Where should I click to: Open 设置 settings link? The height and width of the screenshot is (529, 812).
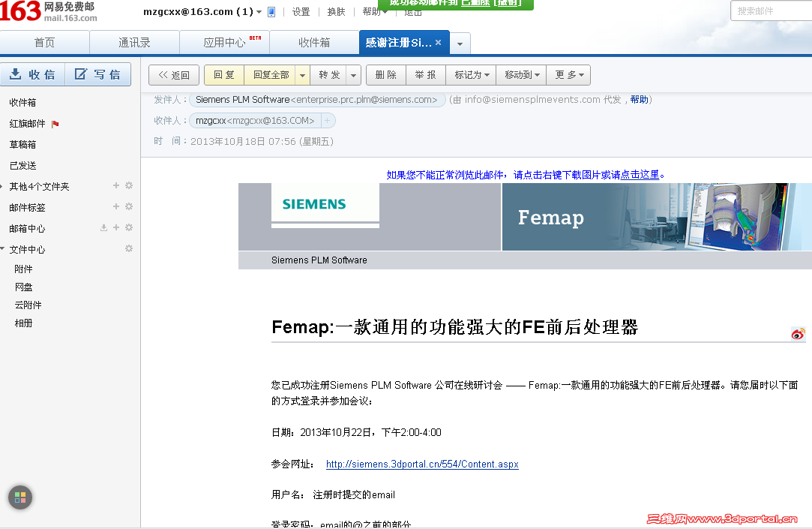[301, 12]
